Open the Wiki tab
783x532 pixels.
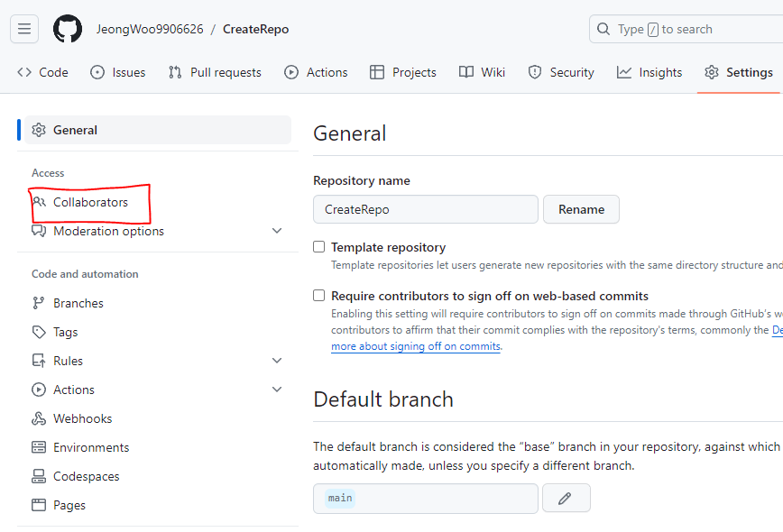[482, 72]
